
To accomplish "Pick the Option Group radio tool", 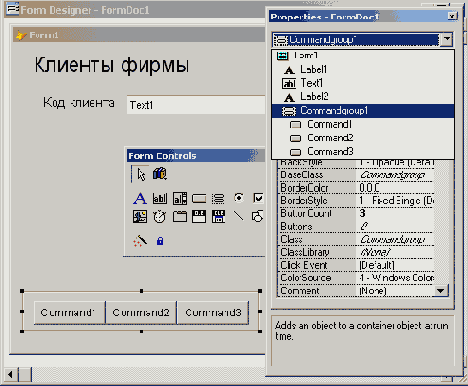I will tap(238, 198).
